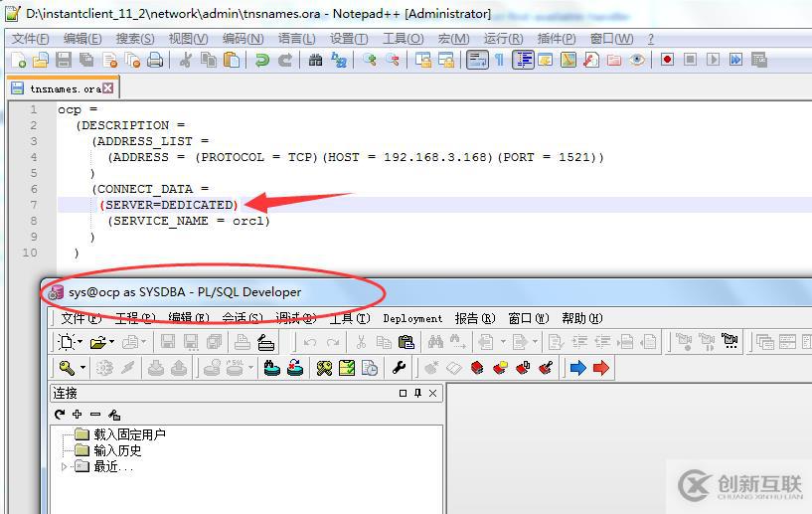The height and width of the screenshot is (514, 812).
Task: Click Zoom out magnifier in Notepad++
Action: [x=393, y=60]
